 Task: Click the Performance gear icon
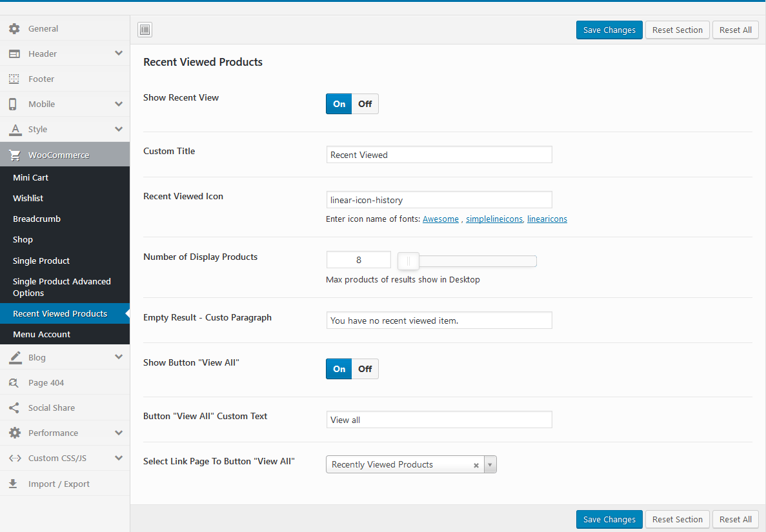click(x=15, y=433)
